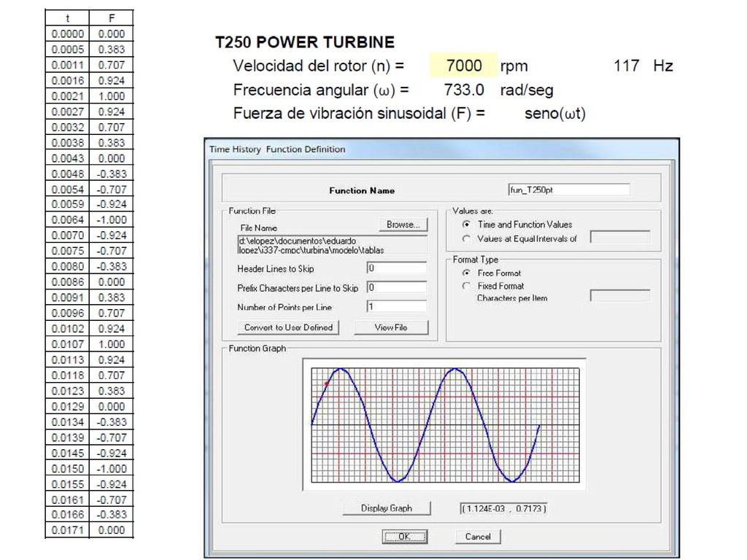Click the highlighted 7000 rpm cell

point(463,65)
